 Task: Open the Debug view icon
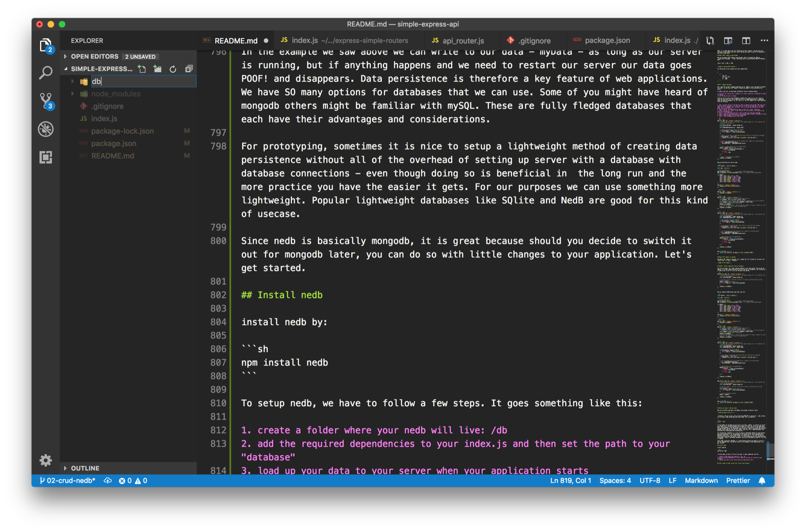click(x=45, y=129)
